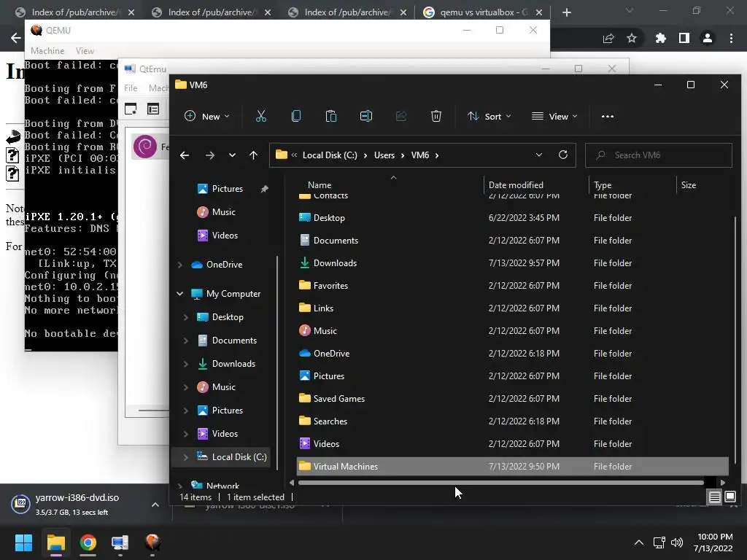747x560 pixels.
Task: Open View menu in QEMU window
Action: point(85,51)
